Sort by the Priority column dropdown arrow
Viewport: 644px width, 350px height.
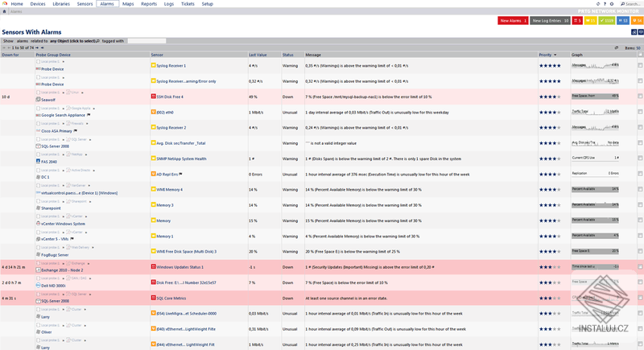(x=556, y=55)
